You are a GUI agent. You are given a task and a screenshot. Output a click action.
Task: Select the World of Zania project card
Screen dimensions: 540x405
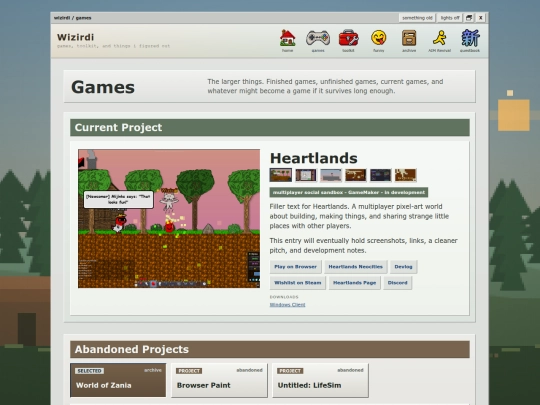click(x=118, y=380)
